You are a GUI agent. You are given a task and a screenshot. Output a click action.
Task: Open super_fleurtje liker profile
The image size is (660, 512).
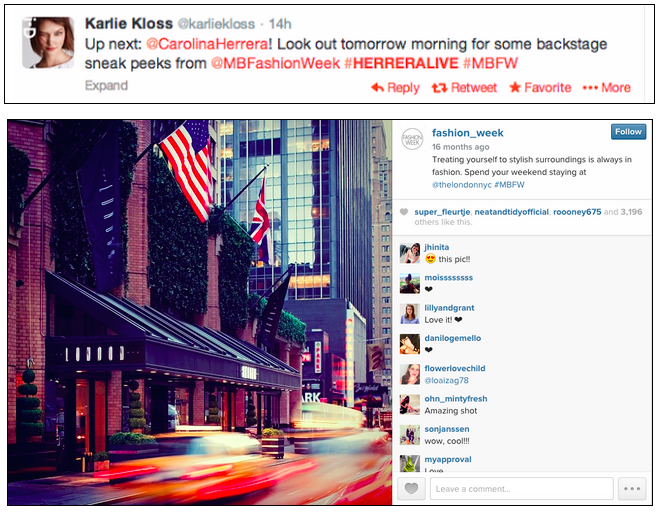(x=442, y=212)
